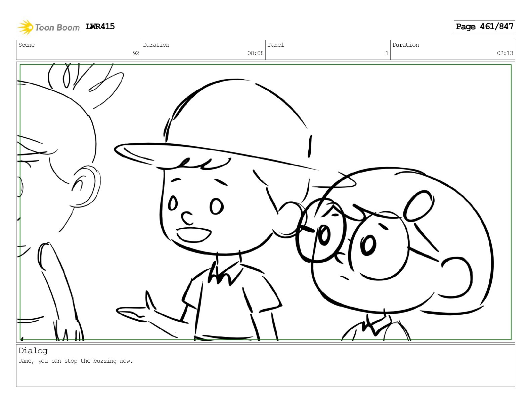Select dialog line 'Jane, you can stop the buzzing now.'

click(76, 361)
